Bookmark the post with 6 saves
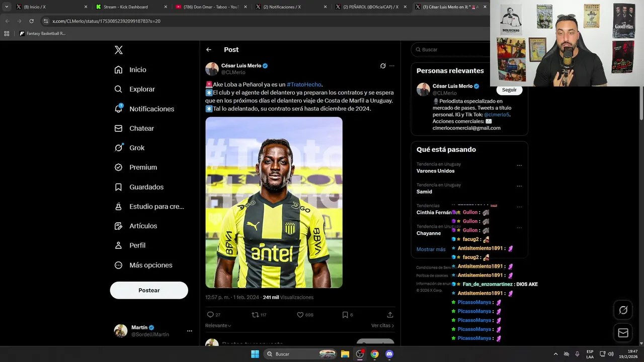 click(x=345, y=315)
